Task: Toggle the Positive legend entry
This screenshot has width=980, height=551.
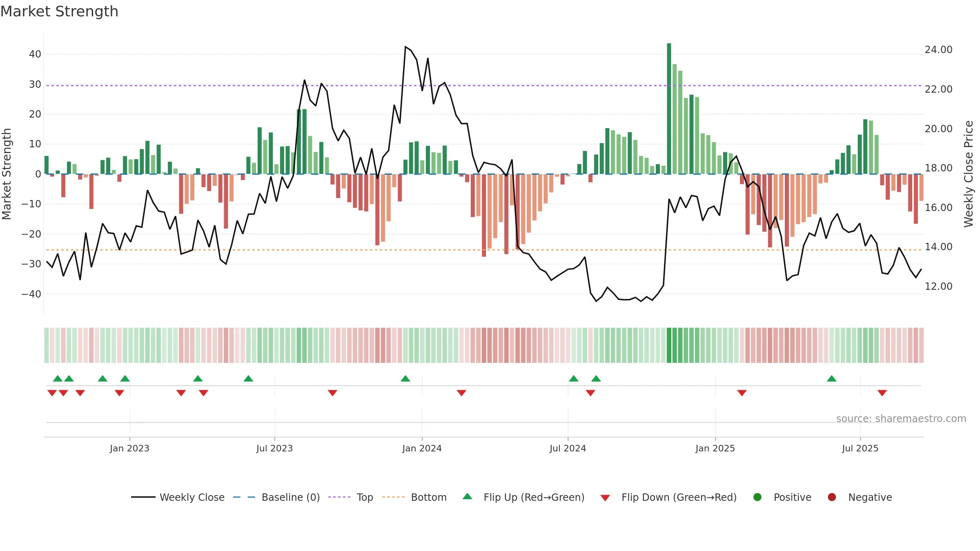Action: point(782,497)
